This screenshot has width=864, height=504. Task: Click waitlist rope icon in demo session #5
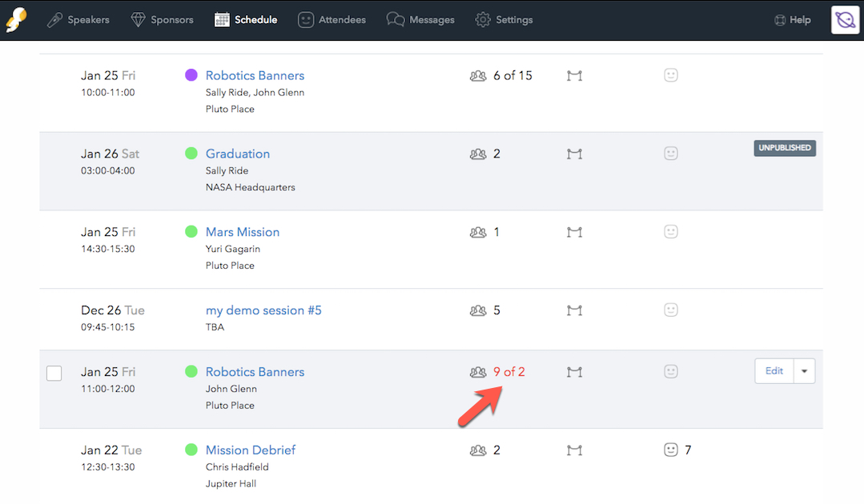pyautogui.click(x=574, y=310)
